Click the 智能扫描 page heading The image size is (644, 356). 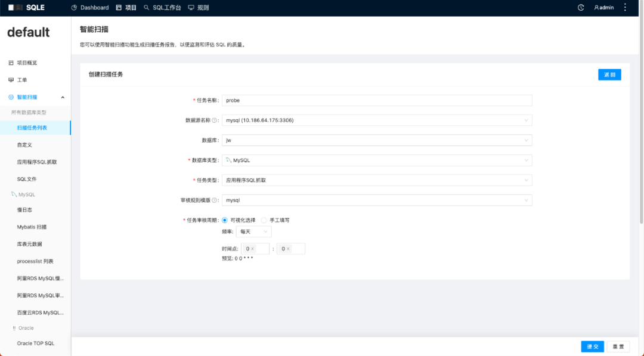click(x=94, y=29)
